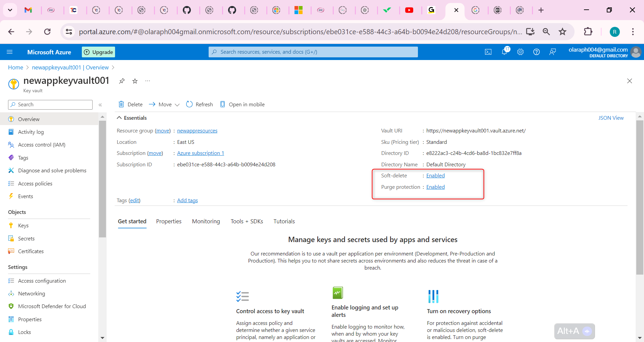
Task: Open Microsoft Defender for Cloud settings
Action: point(51,306)
